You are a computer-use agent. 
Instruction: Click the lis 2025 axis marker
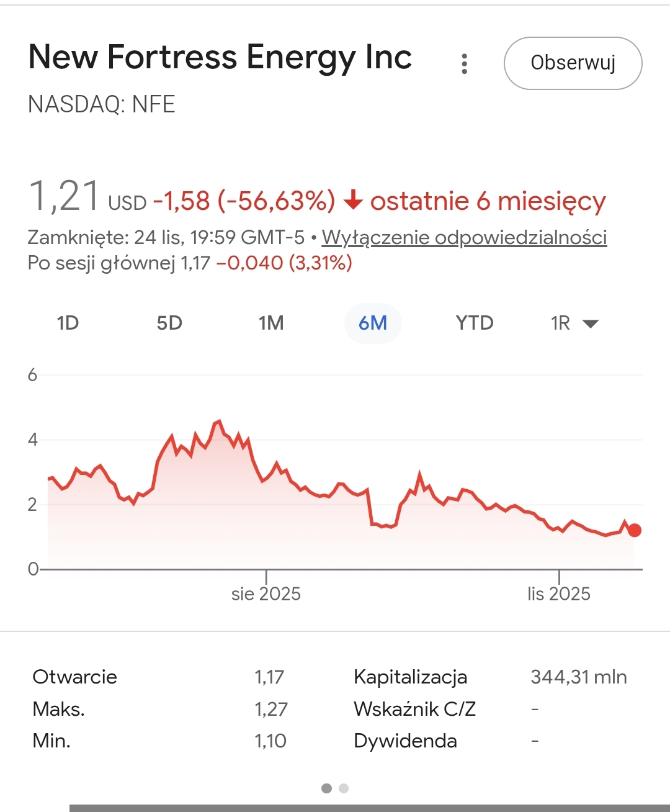coord(559,593)
